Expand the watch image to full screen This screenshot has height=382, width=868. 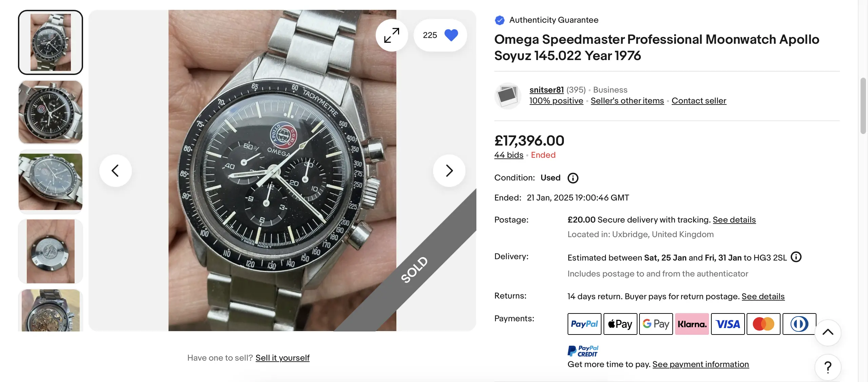click(392, 35)
